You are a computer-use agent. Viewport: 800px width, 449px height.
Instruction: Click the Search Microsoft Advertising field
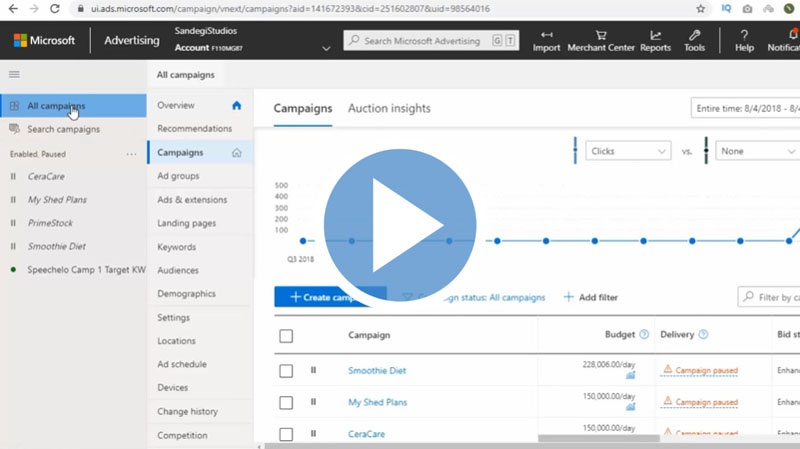pyautogui.click(x=431, y=41)
